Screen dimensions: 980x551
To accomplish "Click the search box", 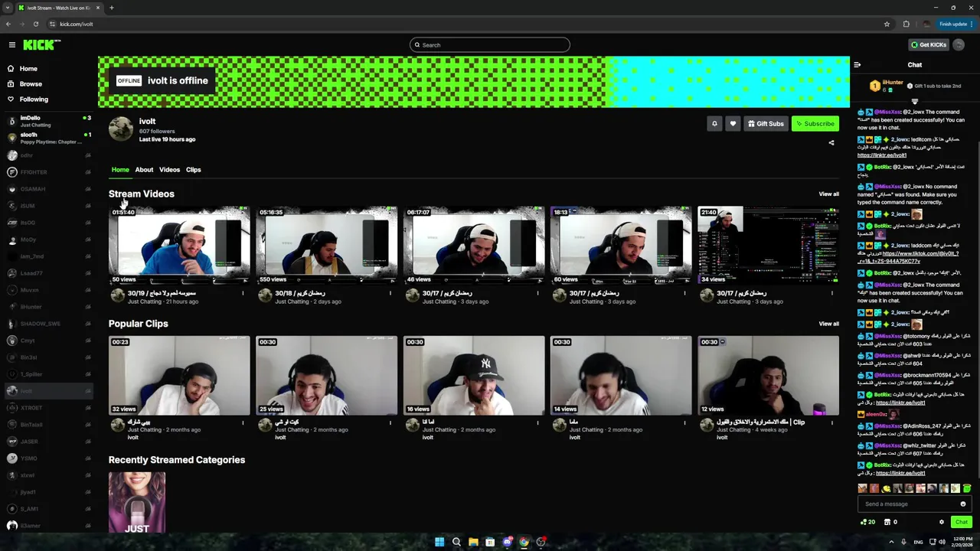I will click(490, 45).
